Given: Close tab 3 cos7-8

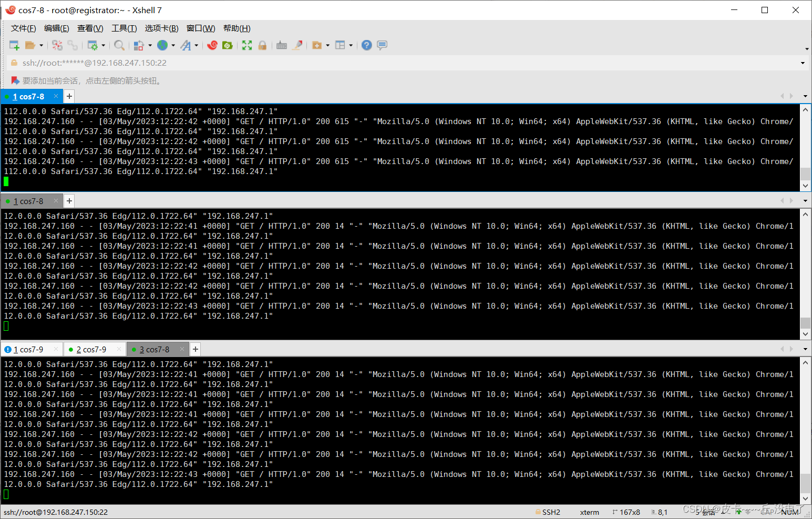Looking at the screenshot, I should (182, 349).
